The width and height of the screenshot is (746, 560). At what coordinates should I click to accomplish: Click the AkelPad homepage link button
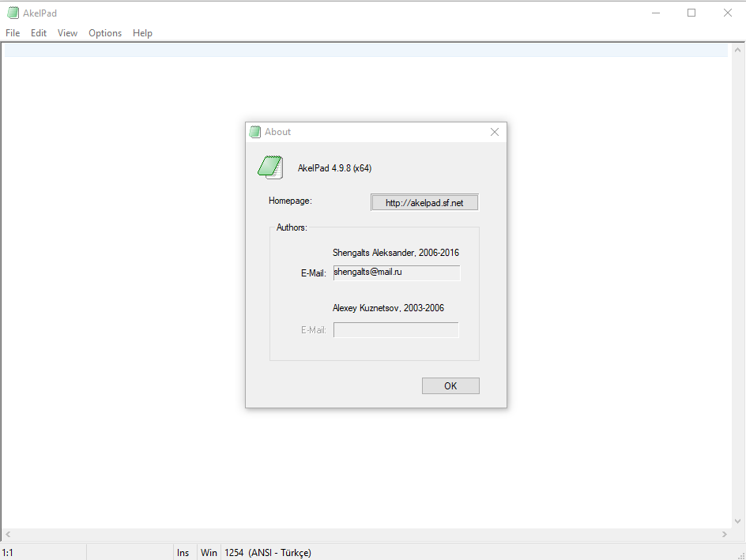pos(424,202)
